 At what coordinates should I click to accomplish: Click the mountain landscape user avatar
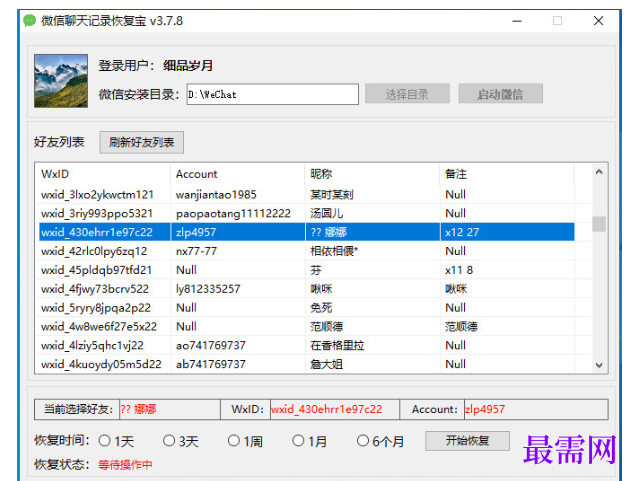tap(61, 81)
